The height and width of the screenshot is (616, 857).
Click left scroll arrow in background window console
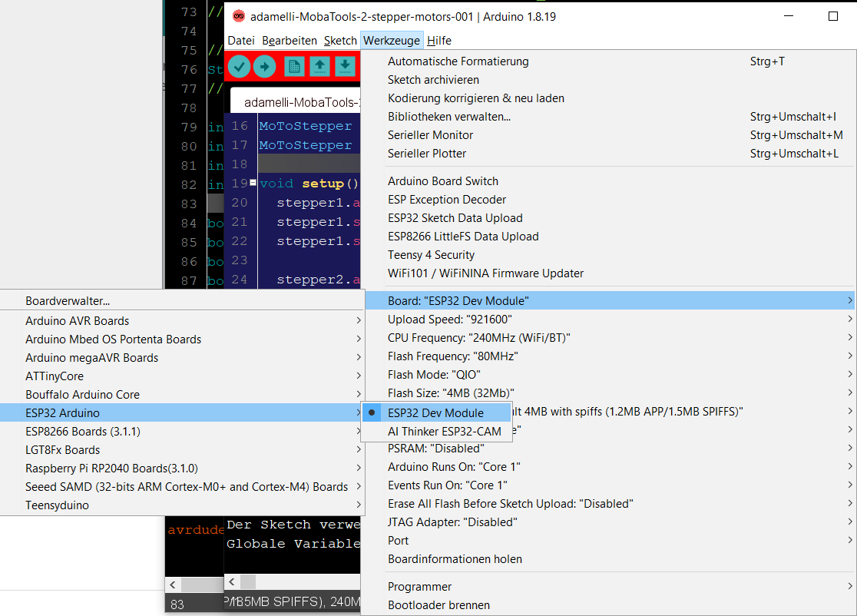point(173,585)
